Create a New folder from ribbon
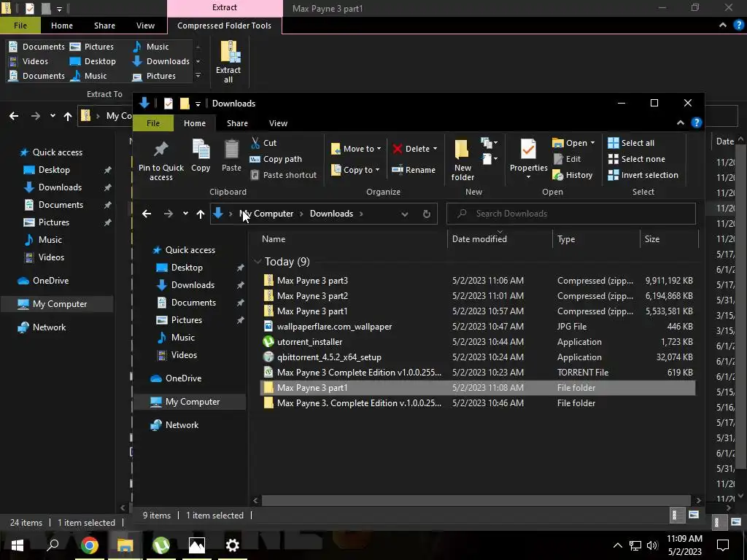Screen dimensions: 747x560 point(462,160)
